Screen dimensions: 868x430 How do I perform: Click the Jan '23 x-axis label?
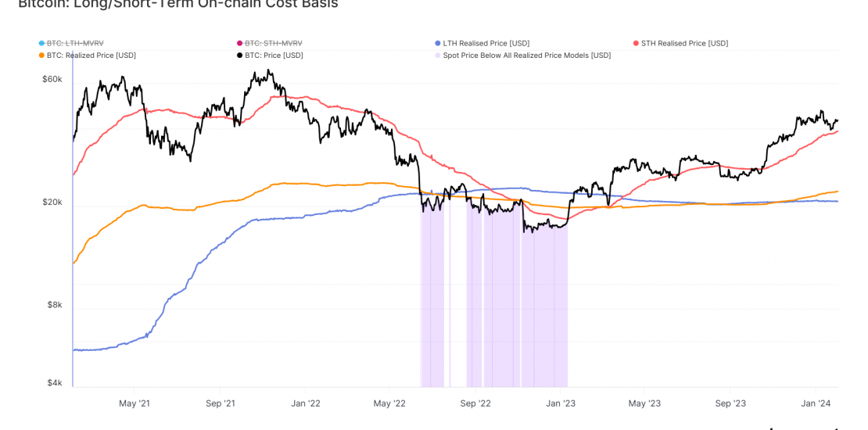click(x=560, y=403)
